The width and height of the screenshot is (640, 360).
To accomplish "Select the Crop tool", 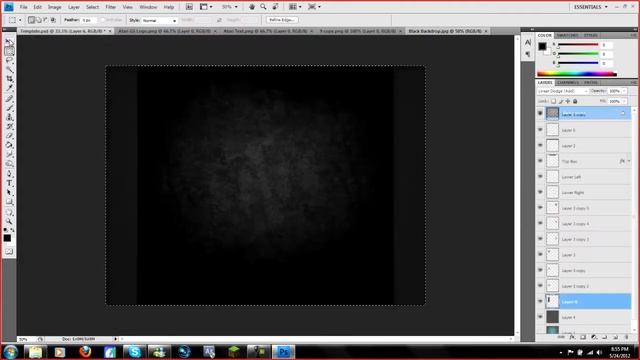I will 9,79.
